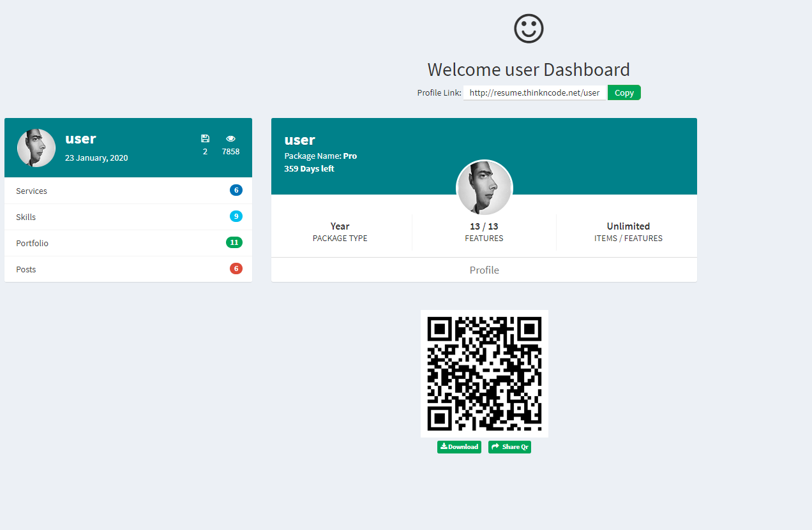The width and height of the screenshot is (812, 530).
Task: Click the username in the left card header
Action: point(80,138)
